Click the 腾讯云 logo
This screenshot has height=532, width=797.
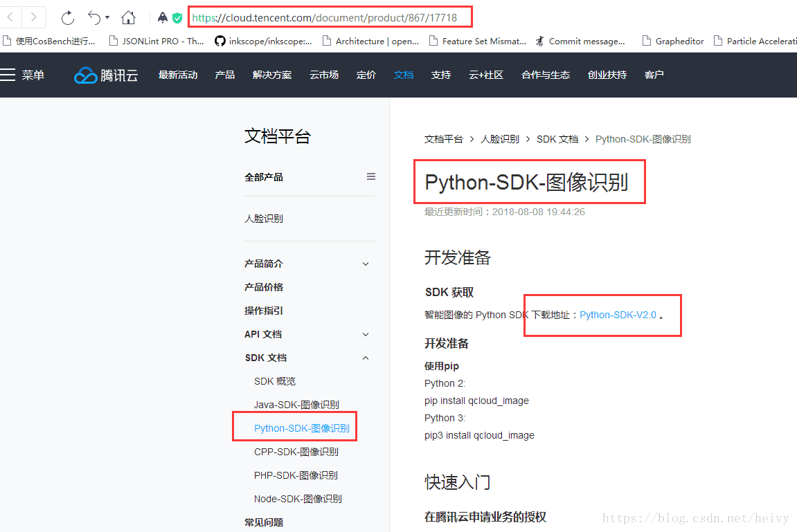click(x=106, y=75)
